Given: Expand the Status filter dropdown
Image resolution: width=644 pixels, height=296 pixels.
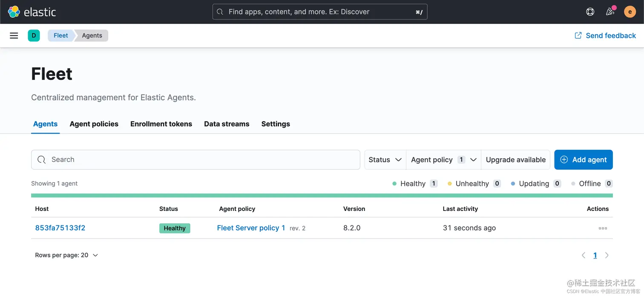Looking at the screenshot, I should point(385,160).
